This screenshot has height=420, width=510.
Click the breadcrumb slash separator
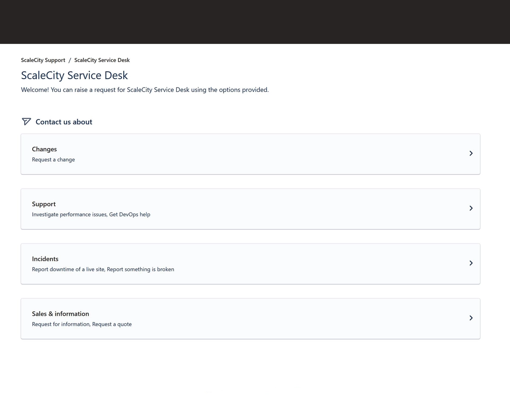[70, 60]
